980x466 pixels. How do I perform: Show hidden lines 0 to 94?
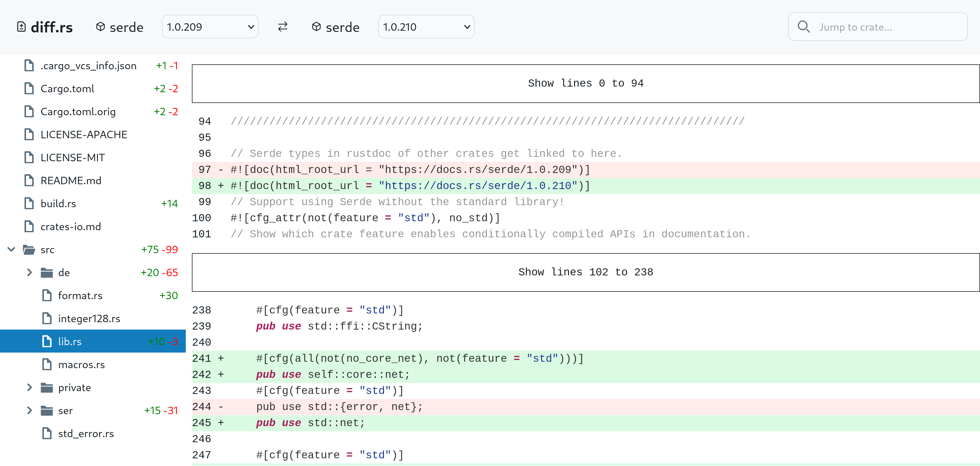pos(585,83)
